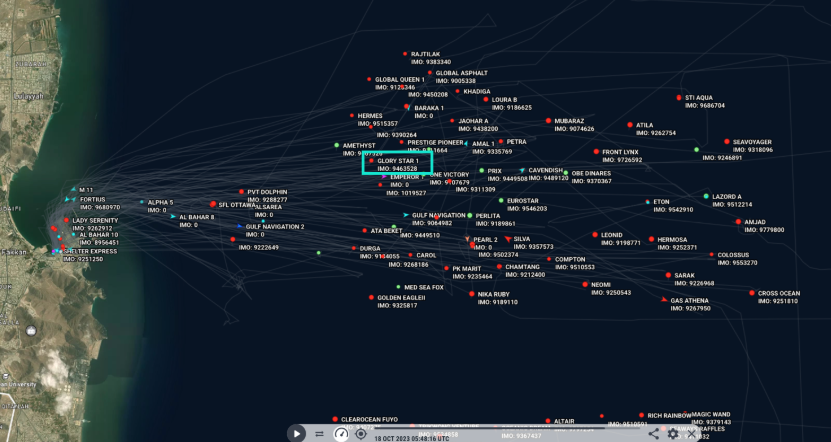The height and width of the screenshot is (442, 831).
Task: Select the GOLDEN EAGLEII vessel dot
Action: [x=372, y=297]
